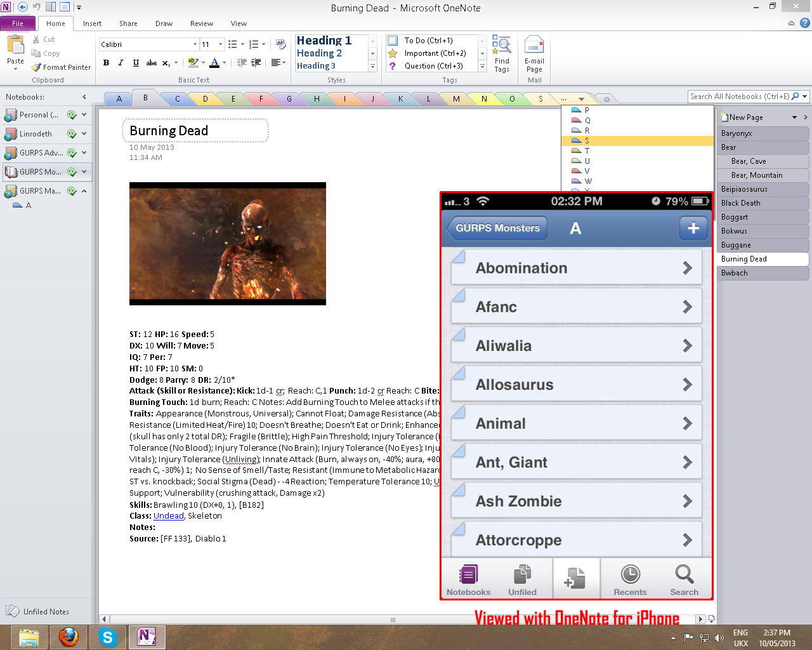Clear formatting with the eraser icon
The image size is (812, 650).
pyautogui.click(x=280, y=44)
